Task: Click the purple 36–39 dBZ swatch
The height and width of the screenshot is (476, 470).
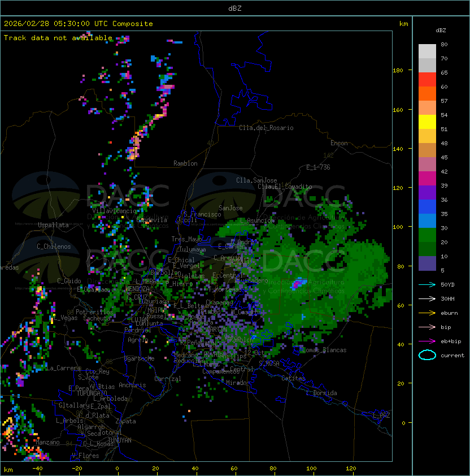Action: pos(427,192)
